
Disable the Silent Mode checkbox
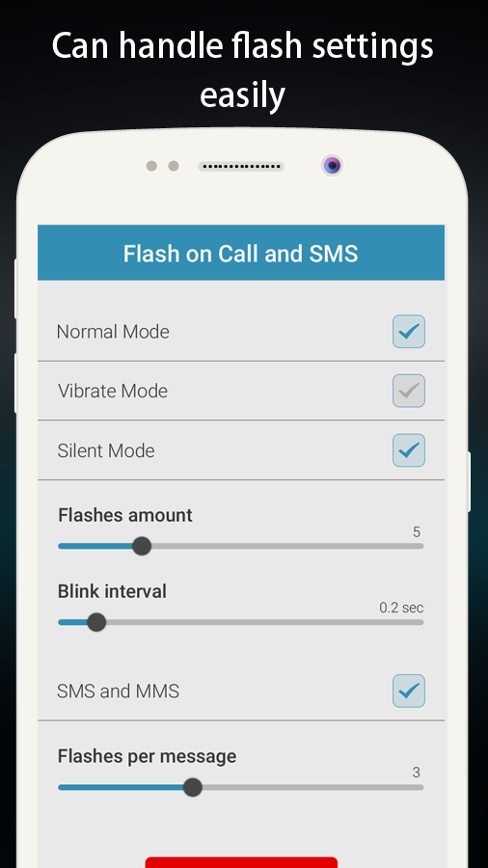(x=409, y=450)
